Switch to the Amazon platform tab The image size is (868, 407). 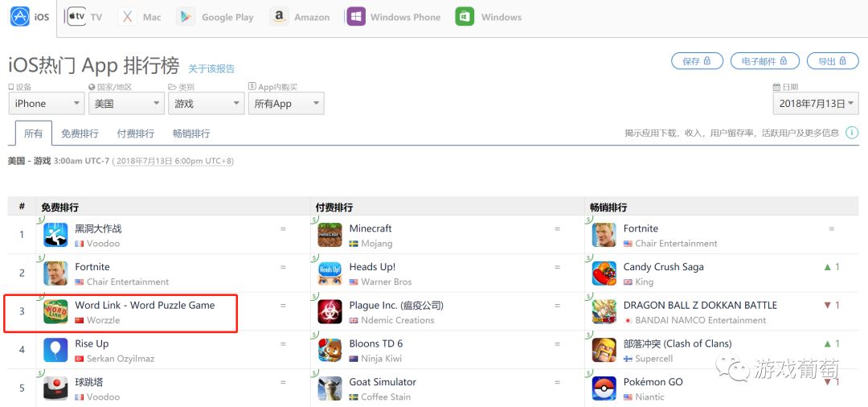[300, 17]
